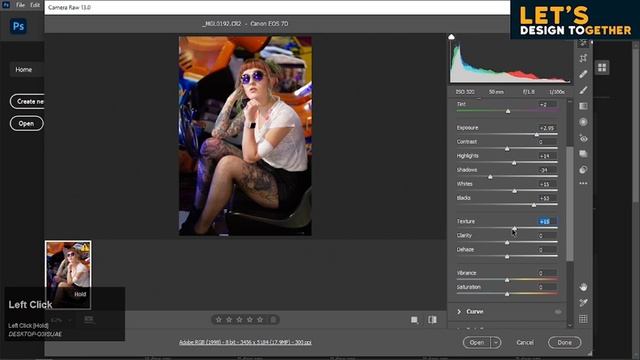Click the Clarity slider handle
The image size is (640, 360).
point(507,242)
